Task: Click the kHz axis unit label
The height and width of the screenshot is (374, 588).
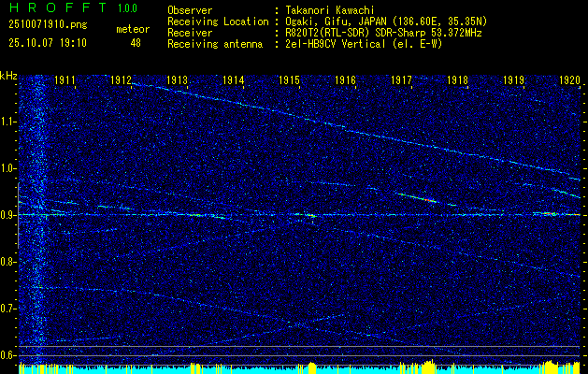Action: 8,76
